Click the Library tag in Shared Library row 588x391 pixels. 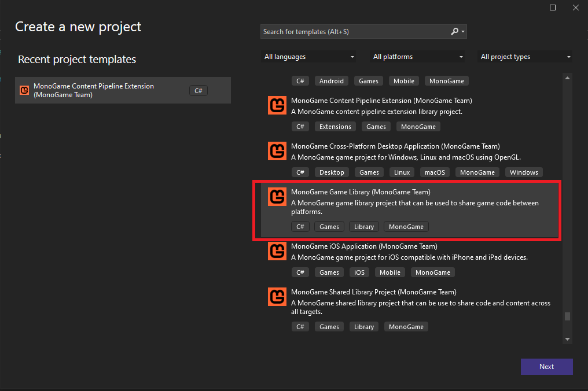click(364, 327)
